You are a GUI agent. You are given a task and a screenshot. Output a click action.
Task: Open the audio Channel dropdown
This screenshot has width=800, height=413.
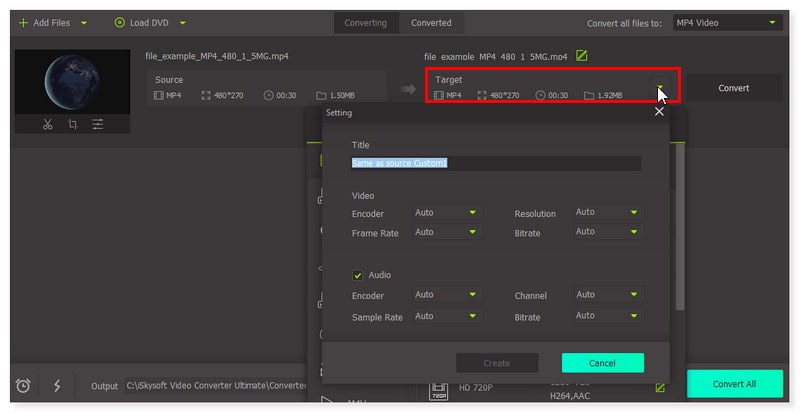pyautogui.click(x=608, y=295)
